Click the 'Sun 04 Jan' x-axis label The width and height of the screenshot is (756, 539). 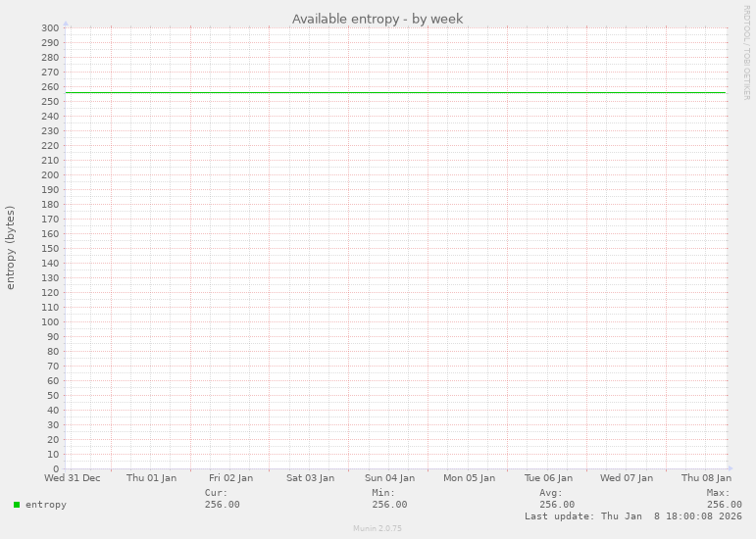(x=389, y=478)
